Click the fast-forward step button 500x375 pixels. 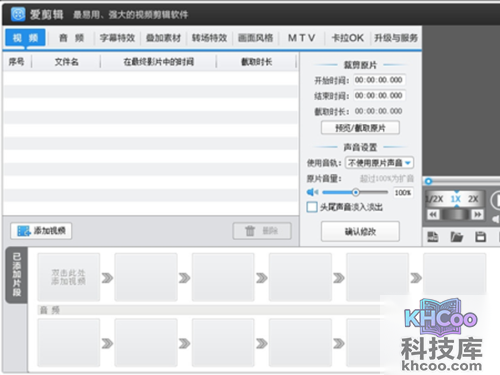pyautogui.click(x=477, y=214)
